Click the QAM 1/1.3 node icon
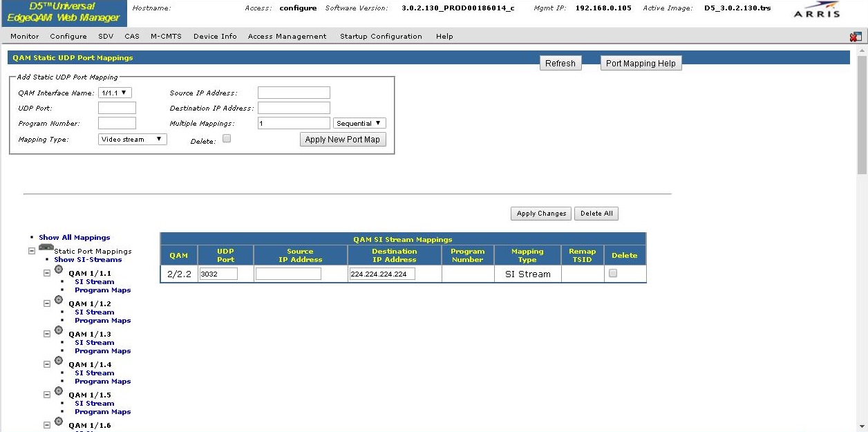 coord(59,330)
